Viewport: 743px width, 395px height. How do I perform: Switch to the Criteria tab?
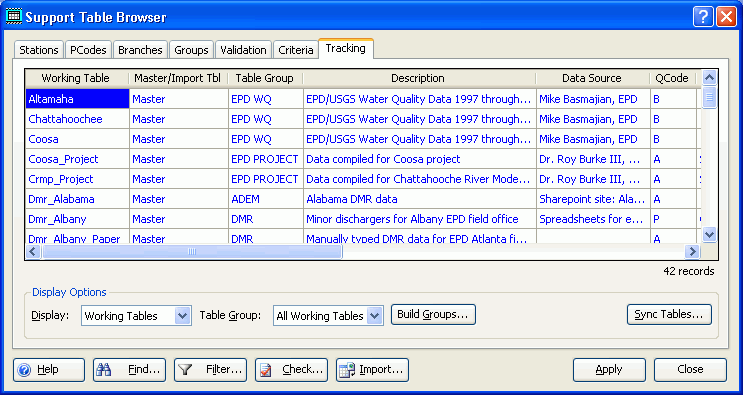pos(296,50)
